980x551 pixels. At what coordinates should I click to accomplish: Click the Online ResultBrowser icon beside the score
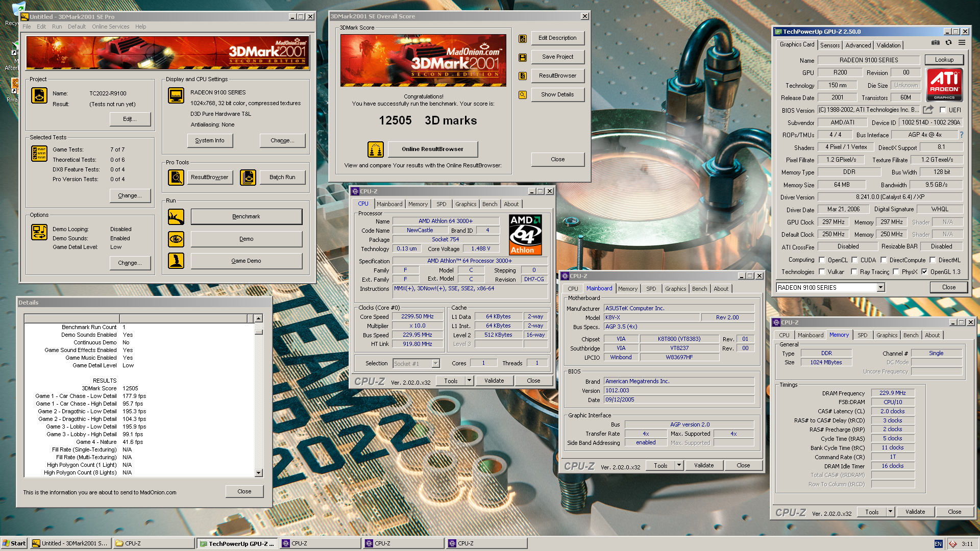(x=376, y=149)
